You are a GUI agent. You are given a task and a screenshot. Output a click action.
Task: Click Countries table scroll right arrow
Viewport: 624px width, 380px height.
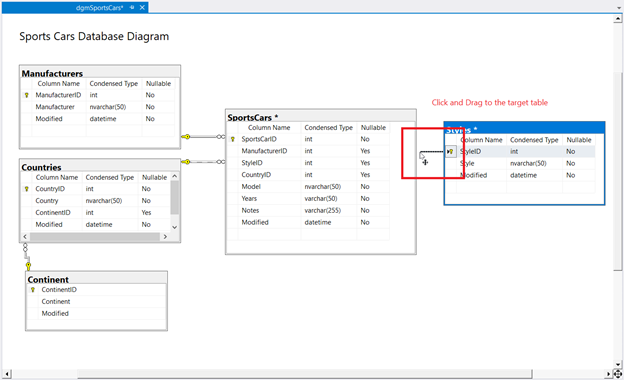(x=165, y=237)
